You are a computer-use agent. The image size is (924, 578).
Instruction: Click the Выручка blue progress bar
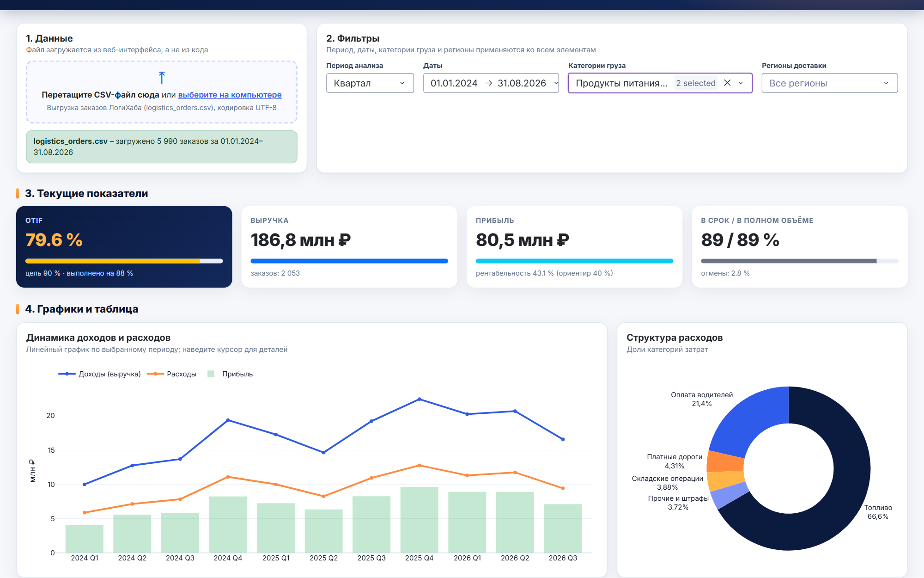click(349, 261)
